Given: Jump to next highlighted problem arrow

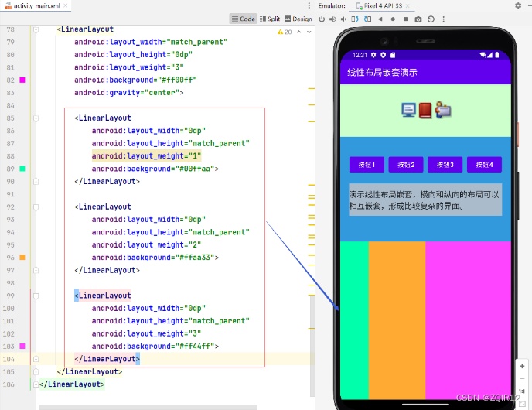Looking at the screenshot, I should click(x=309, y=32).
